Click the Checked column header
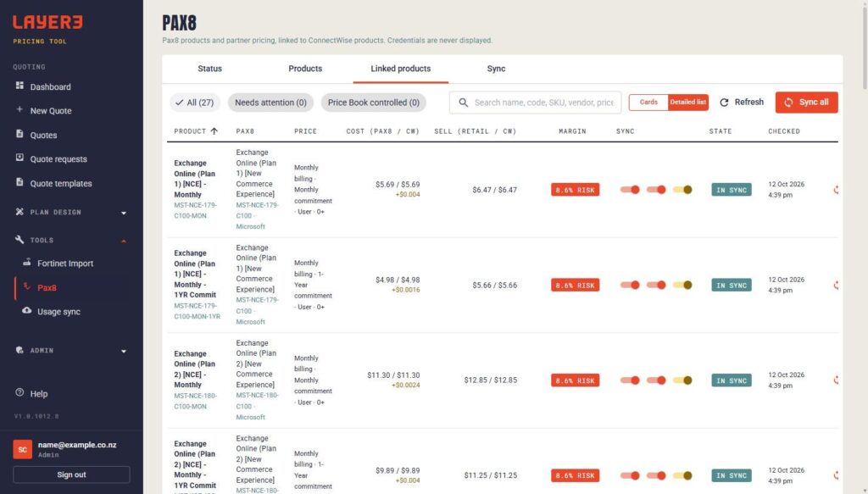 pos(784,131)
